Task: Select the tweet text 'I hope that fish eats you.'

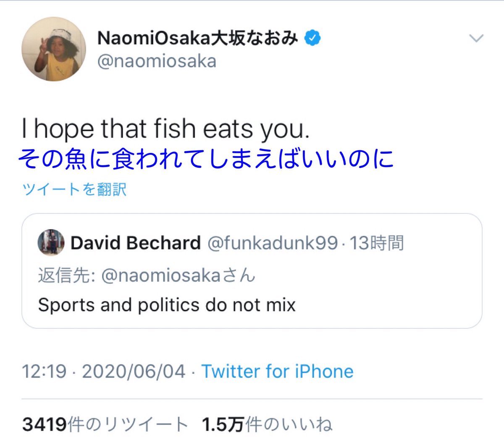Action: pos(165,129)
